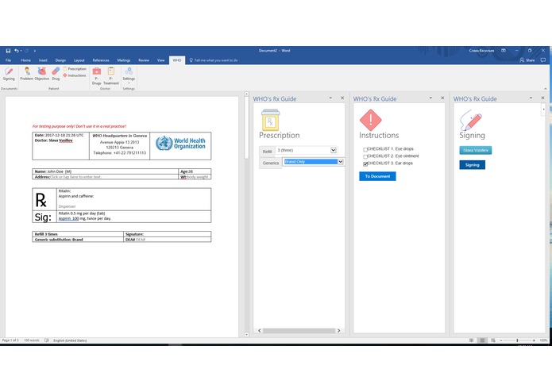The image size is (552, 392).
Task: Switch to the View tab
Action: [161, 60]
